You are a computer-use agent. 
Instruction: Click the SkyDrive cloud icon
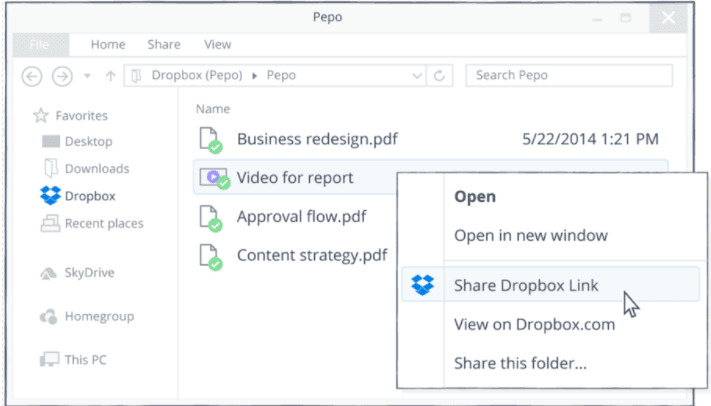[48, 273]
